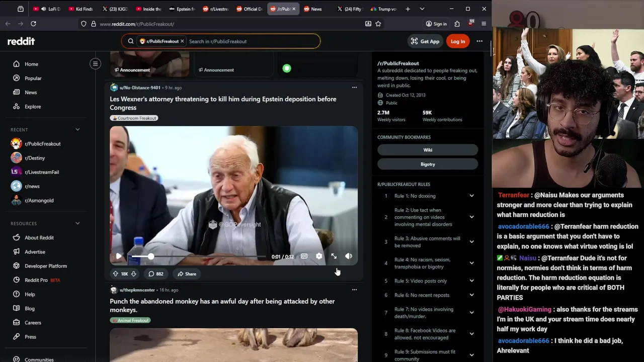Viewport: 644px width, 362px height.
Task: Enter video fullscreen mode
Action: coord(334,256)
